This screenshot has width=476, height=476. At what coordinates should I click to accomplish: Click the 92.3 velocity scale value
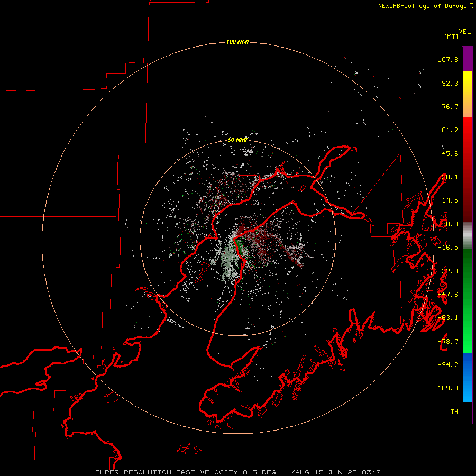coord(450,83)
